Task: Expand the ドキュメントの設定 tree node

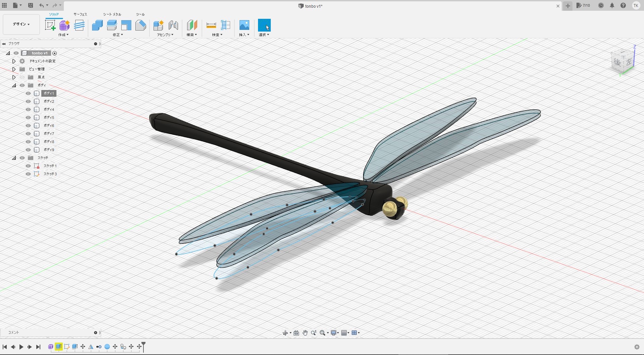Action: coord(14,61)
